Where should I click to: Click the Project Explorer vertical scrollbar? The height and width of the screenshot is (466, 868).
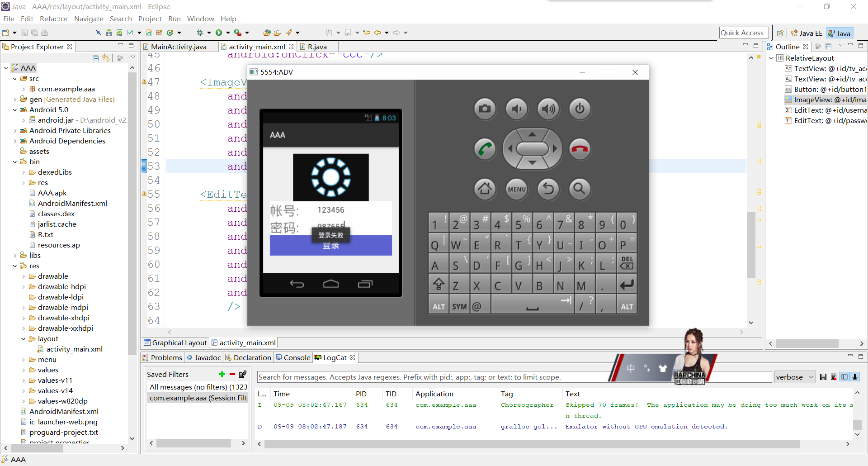point(132,214)
